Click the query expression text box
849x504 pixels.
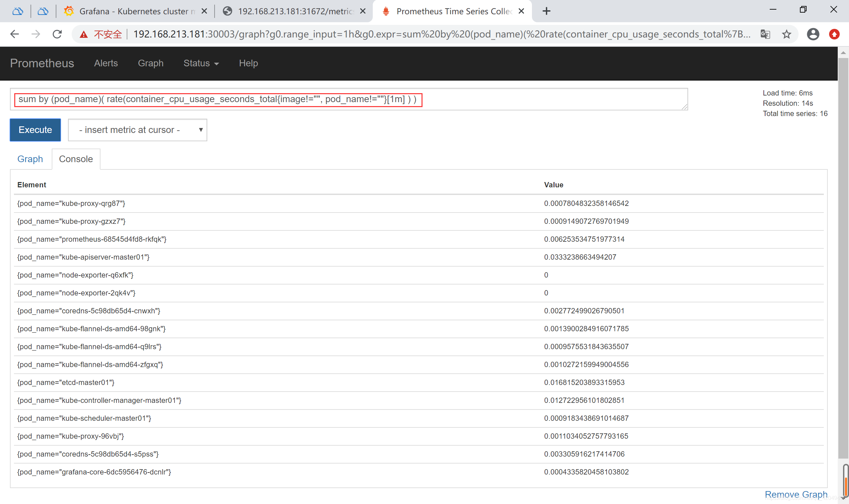349,99
